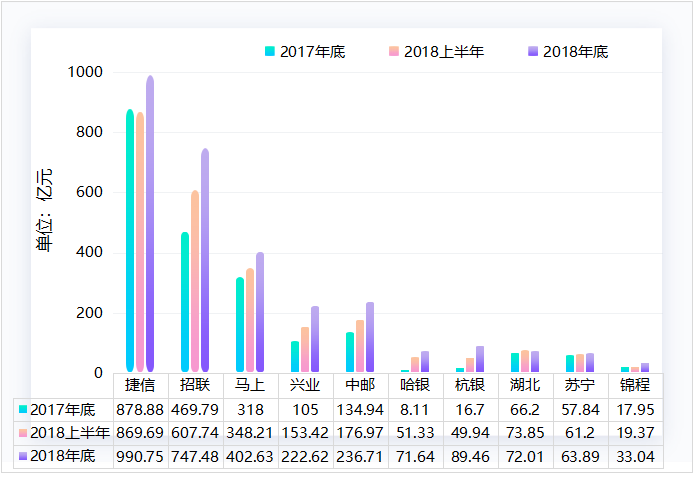Click table cell 33.04
693x484 pixels.
636,456
